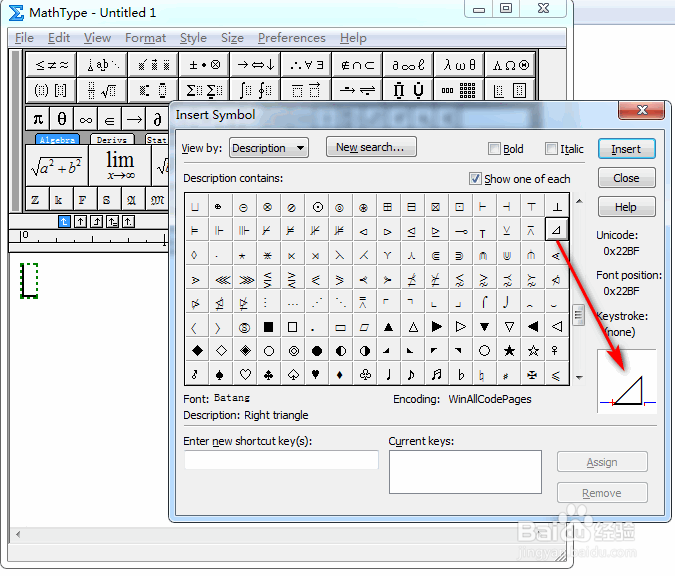675x576 pixels.
Task: Open the embellishments palette
Action: click(153, 65)
